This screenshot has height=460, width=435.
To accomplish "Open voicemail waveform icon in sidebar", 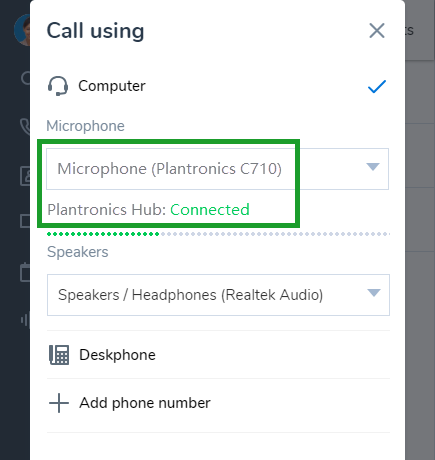I will coord(25,320).
